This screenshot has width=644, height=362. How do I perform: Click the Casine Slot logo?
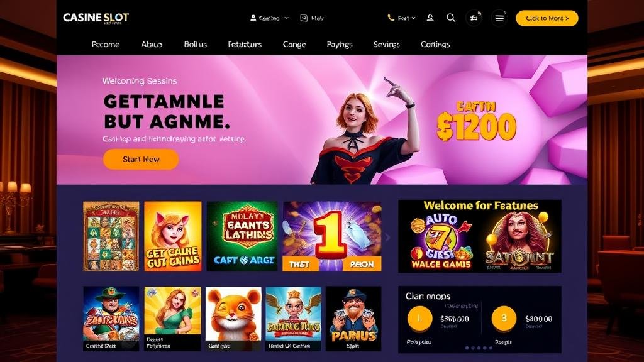[96, 18]
